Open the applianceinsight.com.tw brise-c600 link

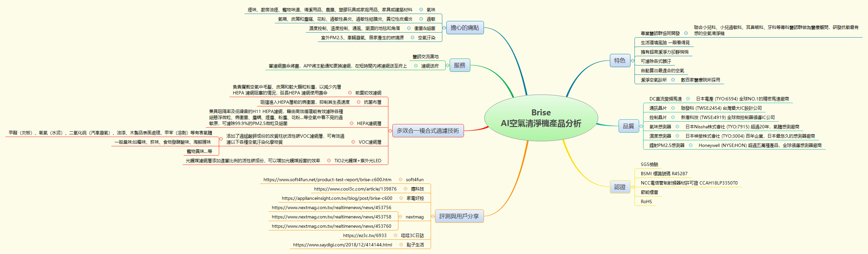pos(337,198)
